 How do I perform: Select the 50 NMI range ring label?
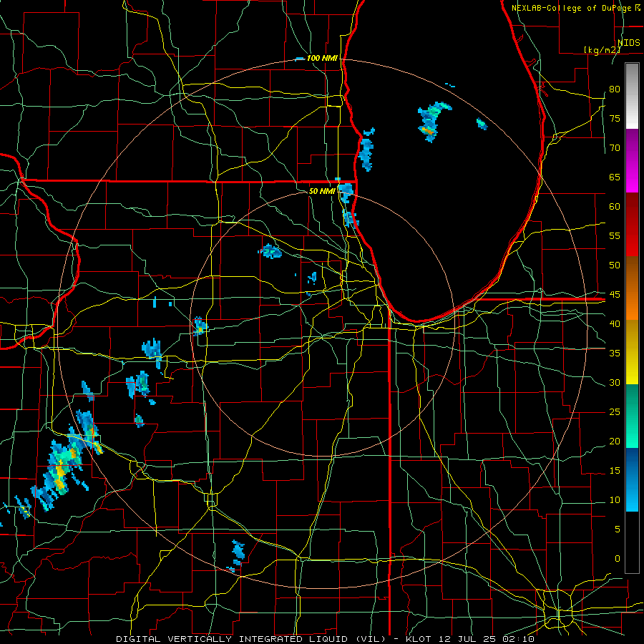click(321, 191)
